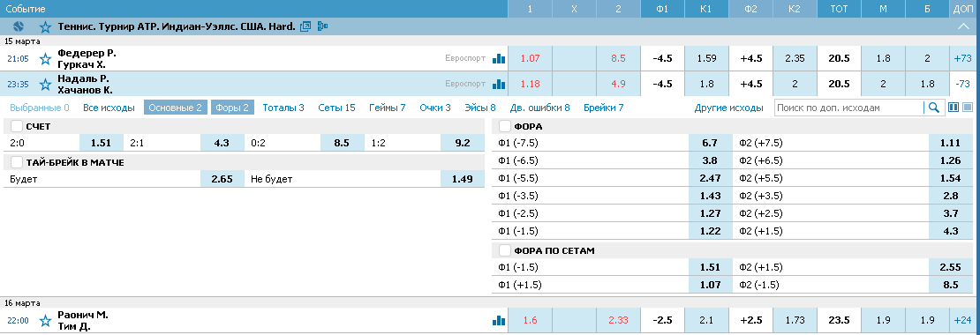The height and width of the screenshot is (335, 980).
Task: Click the ТОТ column header
Action: coord(839,10)
